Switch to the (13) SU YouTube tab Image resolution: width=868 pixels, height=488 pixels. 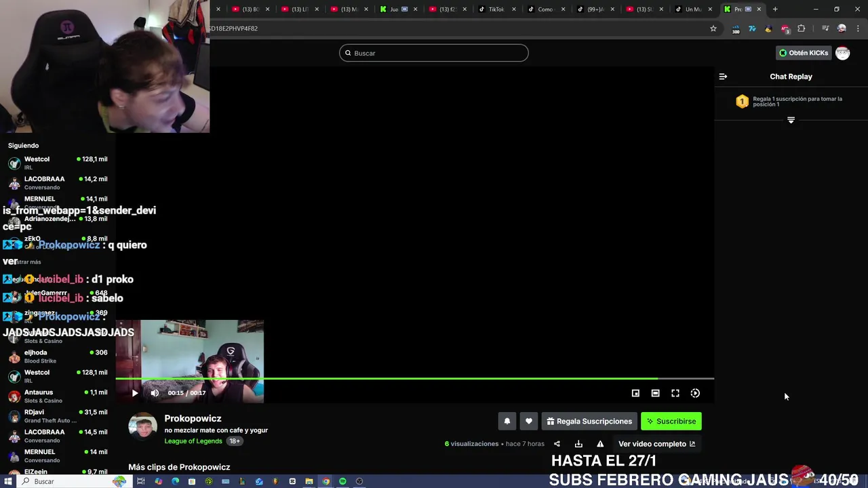644,9
